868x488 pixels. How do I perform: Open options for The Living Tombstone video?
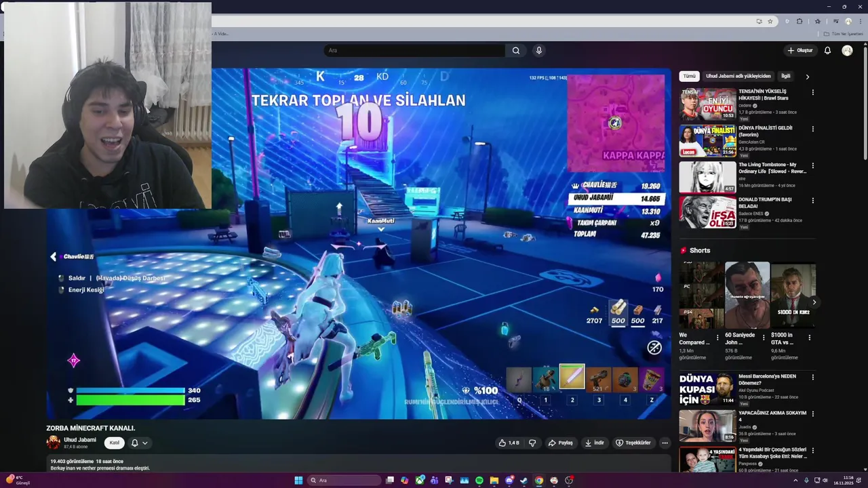pos(812,165)
